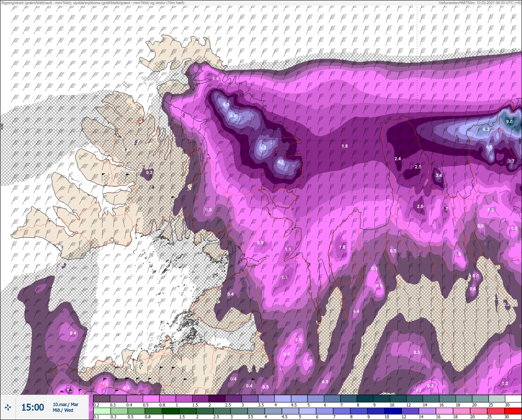Click the 'Mið./ Wed' weekday text
Screen dimensions: 522x420
[x=63, y=410]
